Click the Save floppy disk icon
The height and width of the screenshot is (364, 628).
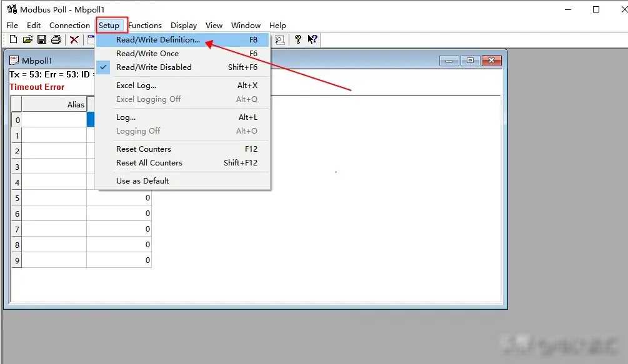click(42, 39)
